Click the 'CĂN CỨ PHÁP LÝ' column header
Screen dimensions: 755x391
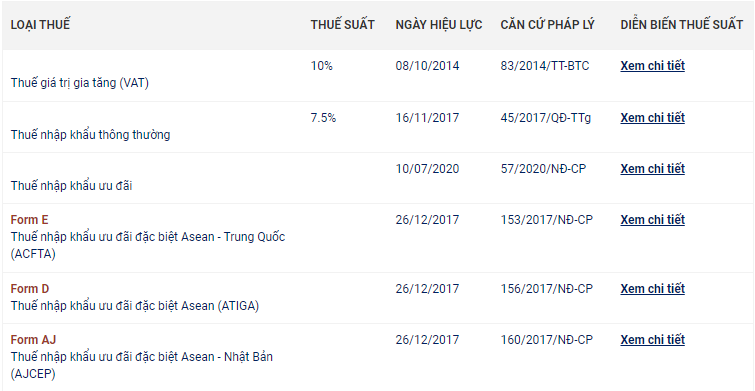coord(547,25)
